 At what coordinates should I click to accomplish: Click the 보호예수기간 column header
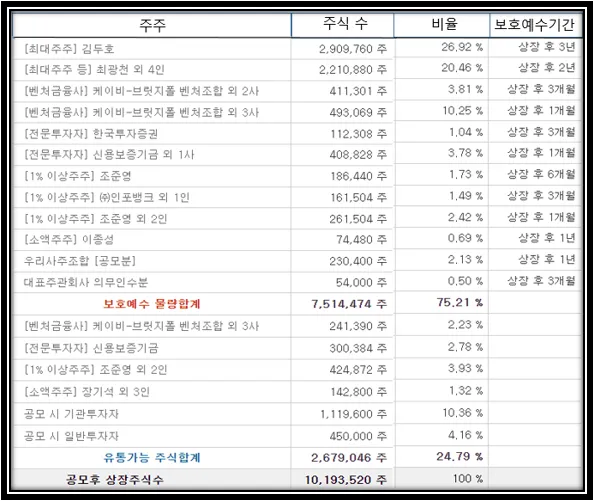point(534,25)
